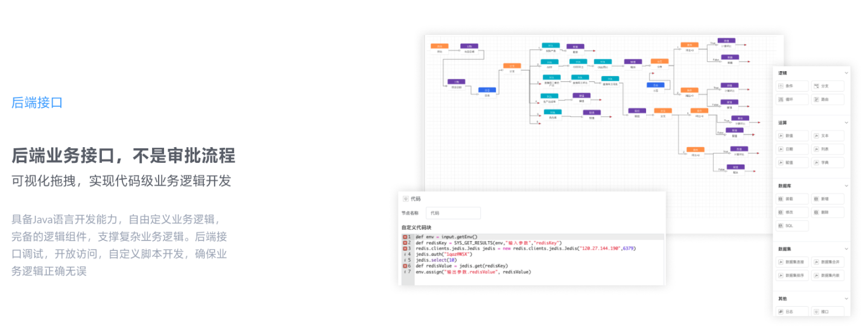This screenshot has width=868, height=328.
Task: Collapse the 数据集 section chevron
Action: [x=846, y=248]
